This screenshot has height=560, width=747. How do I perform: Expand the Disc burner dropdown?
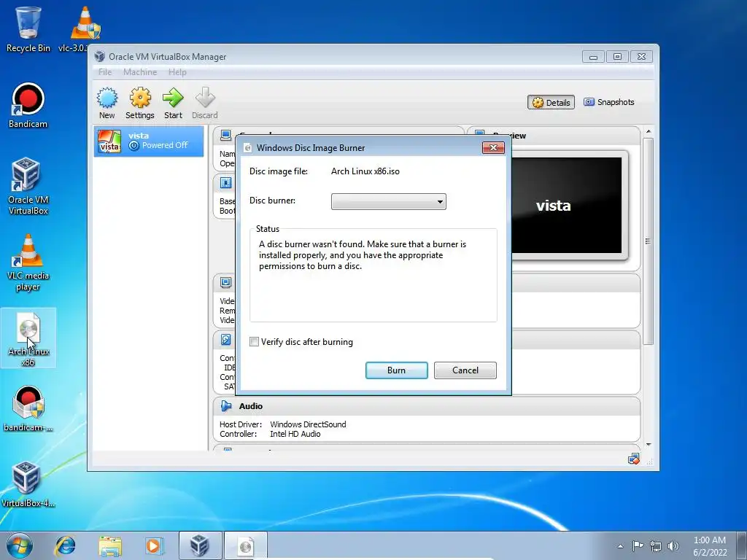389,201
